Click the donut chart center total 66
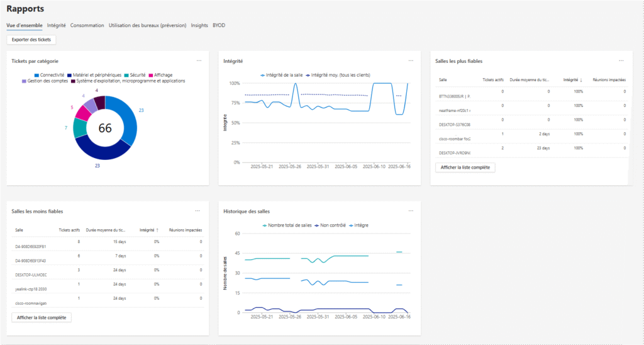Viewport: 644px width, 345px height. pyautogui.click(x=105, y=128)
